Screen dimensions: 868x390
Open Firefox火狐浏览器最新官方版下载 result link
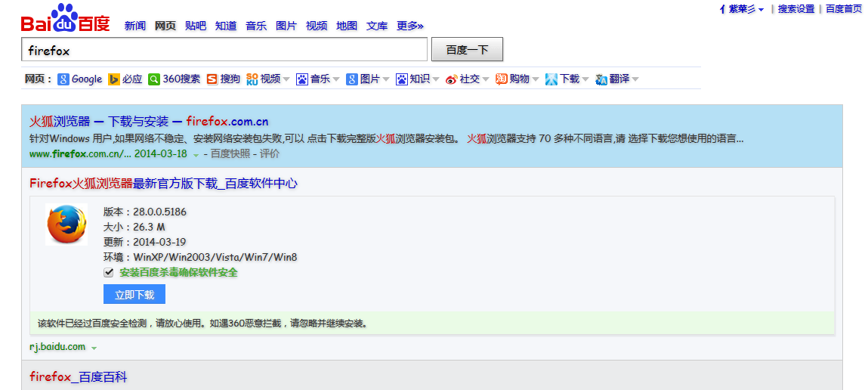pyautogui.click(x=163, y=184)
